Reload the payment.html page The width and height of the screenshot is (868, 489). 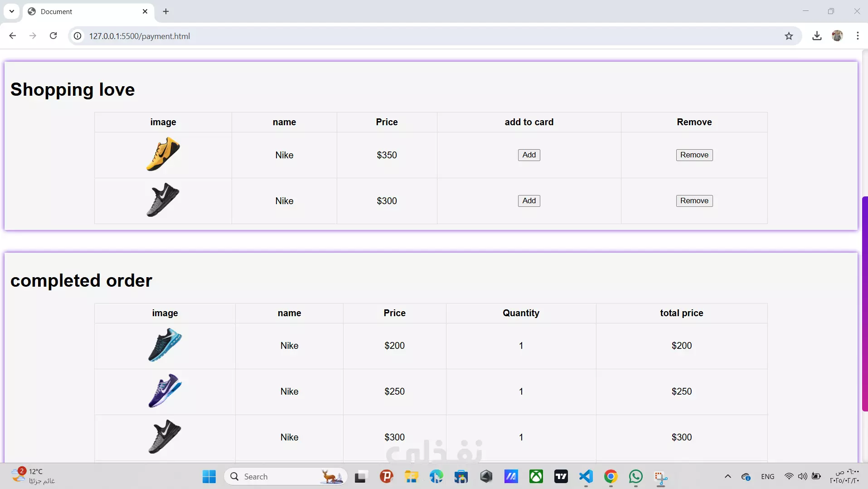click(x=53, y=36)
